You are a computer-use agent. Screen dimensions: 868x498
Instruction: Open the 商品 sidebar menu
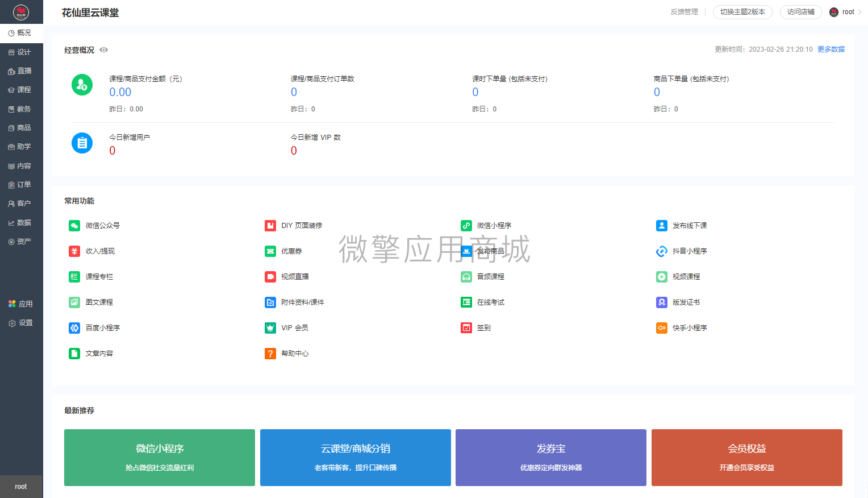(x=22, y=128)
